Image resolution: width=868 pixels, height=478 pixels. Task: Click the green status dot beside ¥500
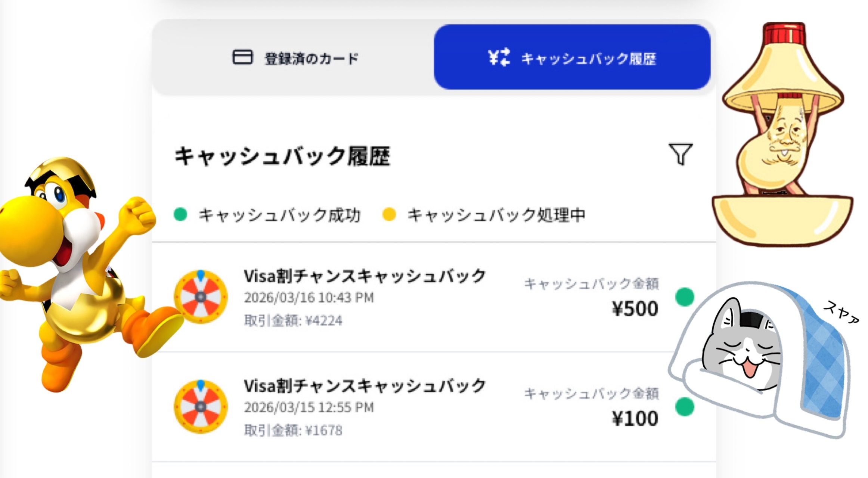click(685, 297)
